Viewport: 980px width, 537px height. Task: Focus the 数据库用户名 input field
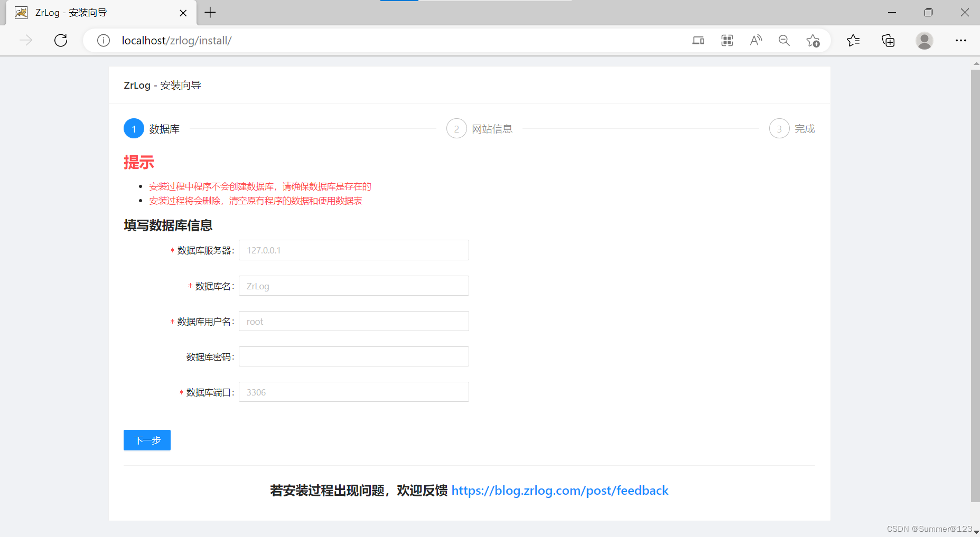tap(354, 321)
